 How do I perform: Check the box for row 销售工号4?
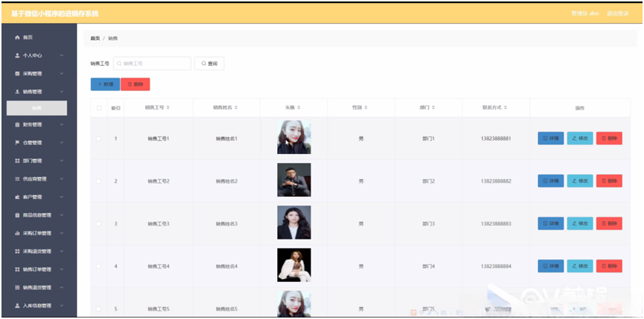click(x=99, y=266)
